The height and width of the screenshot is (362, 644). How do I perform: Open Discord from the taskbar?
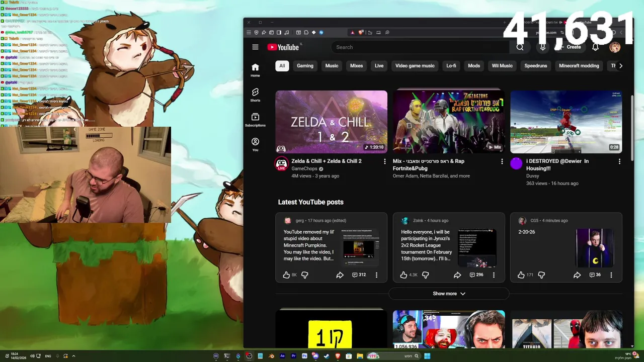click(x=315, y=356)
